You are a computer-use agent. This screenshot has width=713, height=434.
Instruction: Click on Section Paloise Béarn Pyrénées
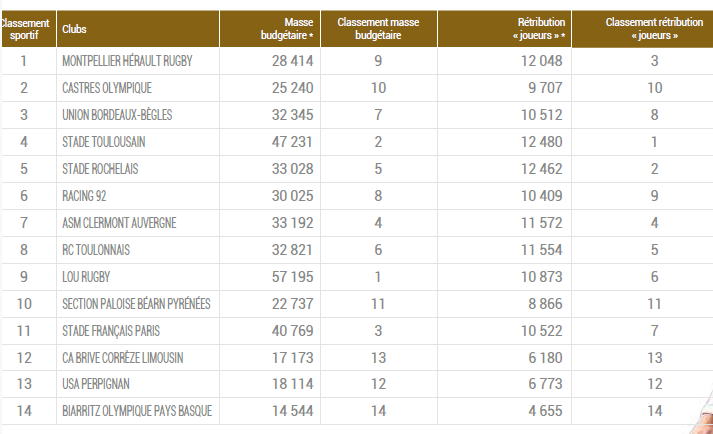tap(136, 304)
